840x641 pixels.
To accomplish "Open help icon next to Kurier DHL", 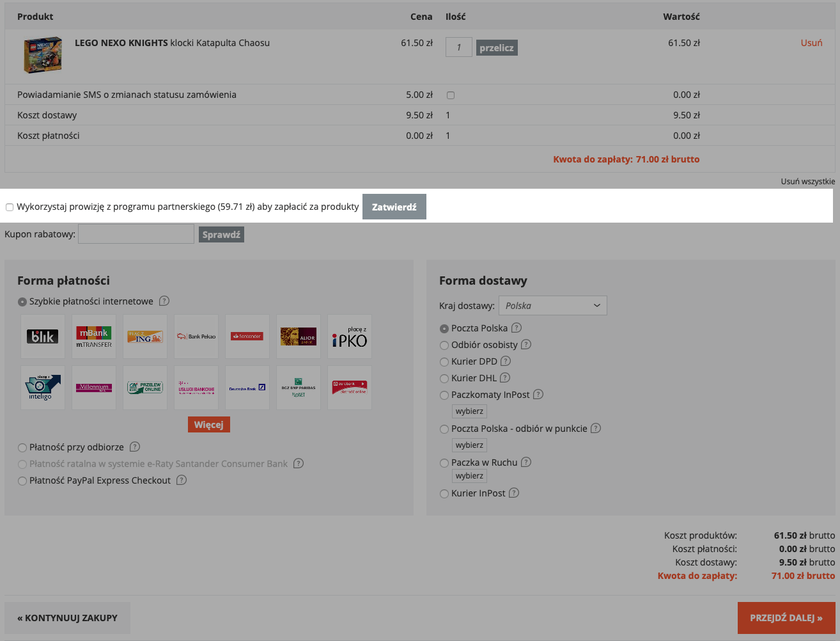I will tap(505, 378).
